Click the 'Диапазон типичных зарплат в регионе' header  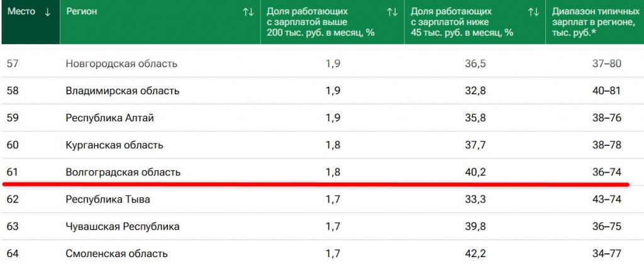[594, 22]
